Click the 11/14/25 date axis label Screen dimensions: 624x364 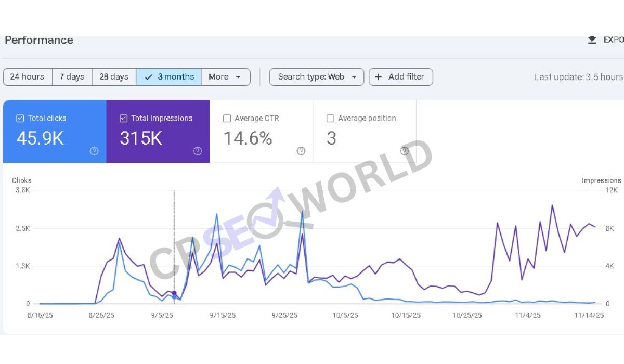(589, 316)
